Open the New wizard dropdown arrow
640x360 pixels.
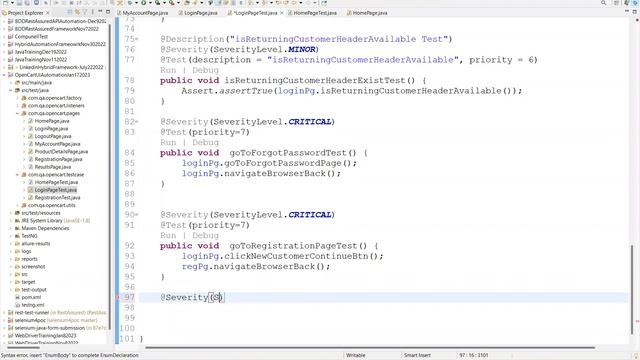(12, 3)
